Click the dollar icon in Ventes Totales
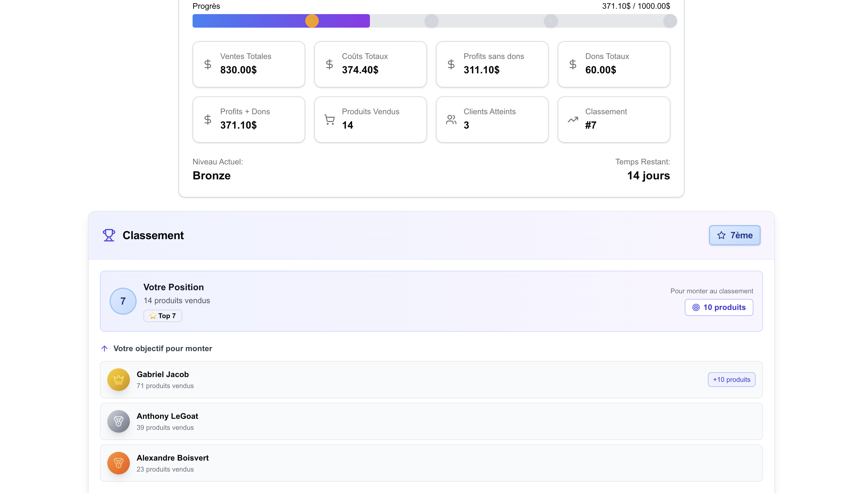Viewport: 868px width, 493px height. [208, 64]
